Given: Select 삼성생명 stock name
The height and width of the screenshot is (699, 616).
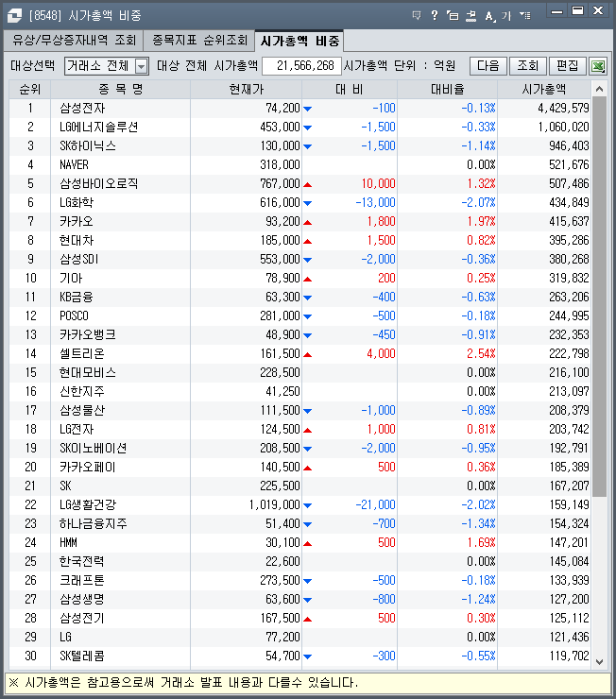Looking at the screenshot, I should [x=82, y=599].
